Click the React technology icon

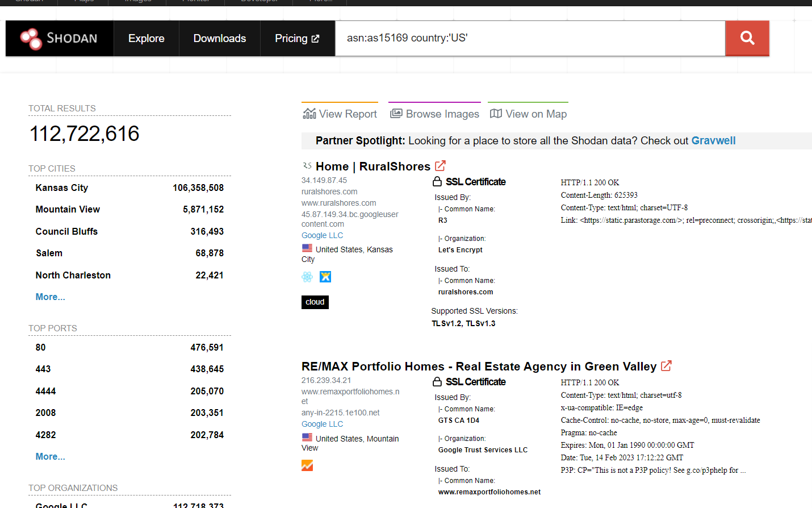pyautogui.click(x=307, y=277)
